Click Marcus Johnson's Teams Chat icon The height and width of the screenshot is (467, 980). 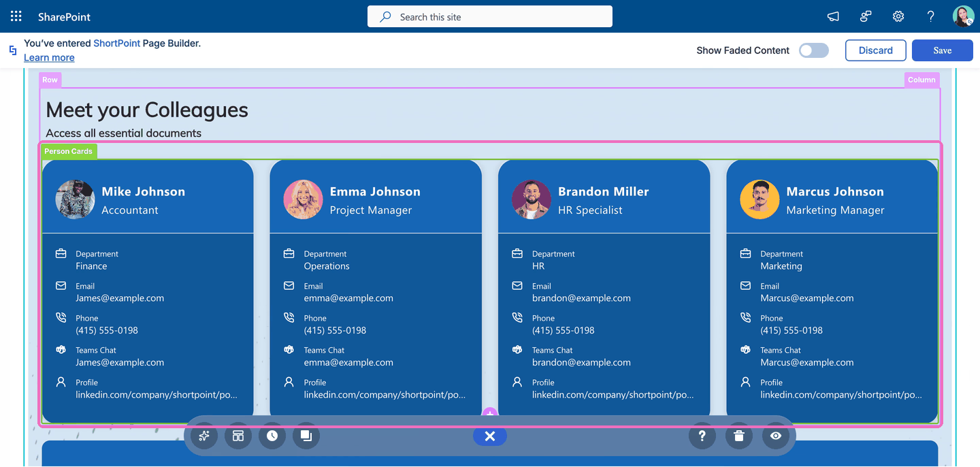(x=746, y=350)
